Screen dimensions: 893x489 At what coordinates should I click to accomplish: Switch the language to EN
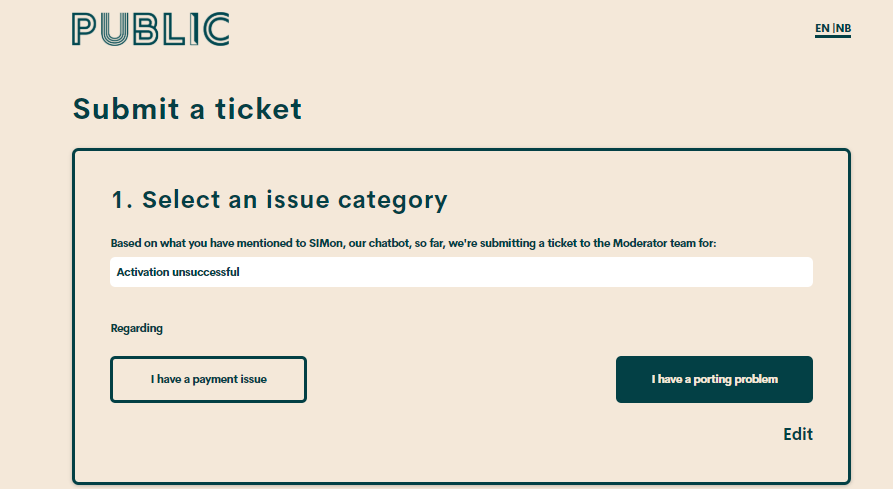[822, 28]
